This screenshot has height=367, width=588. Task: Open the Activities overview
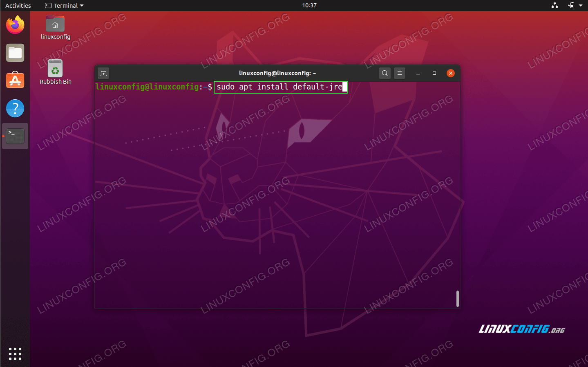[18, 5]
